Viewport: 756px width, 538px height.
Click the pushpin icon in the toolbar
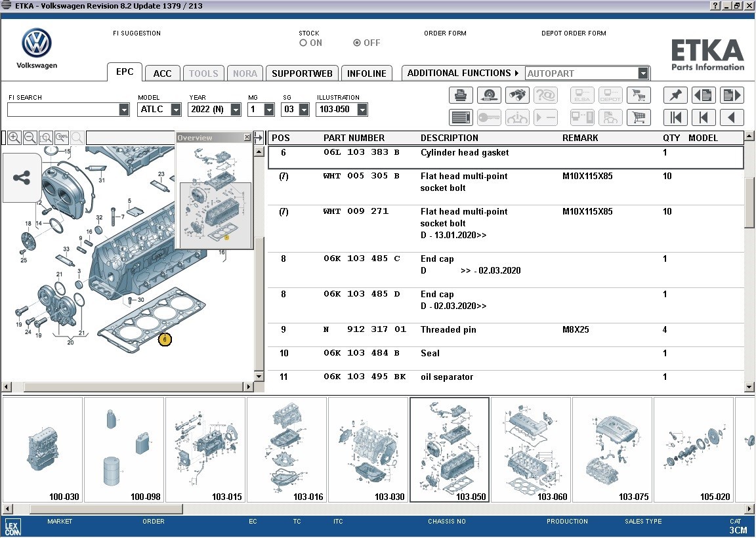coord(675,94)
